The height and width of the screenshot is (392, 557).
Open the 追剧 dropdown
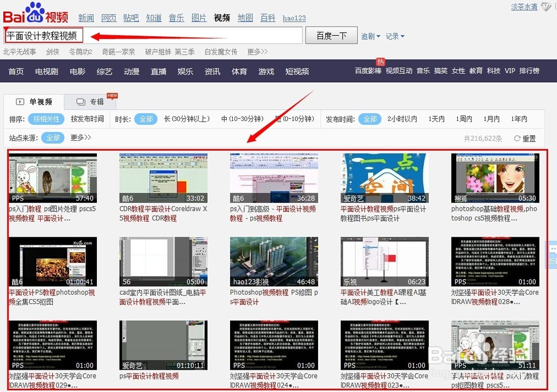370,36
